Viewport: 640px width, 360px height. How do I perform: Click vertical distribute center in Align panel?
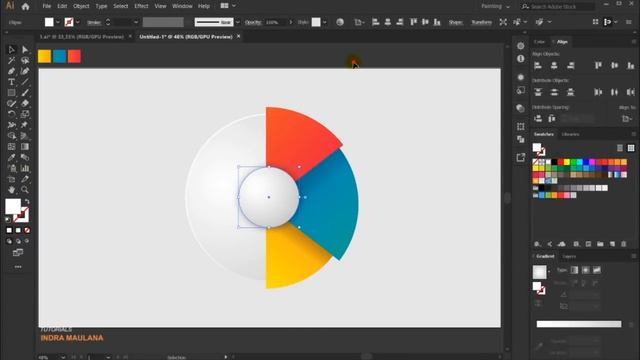(554, 92)
